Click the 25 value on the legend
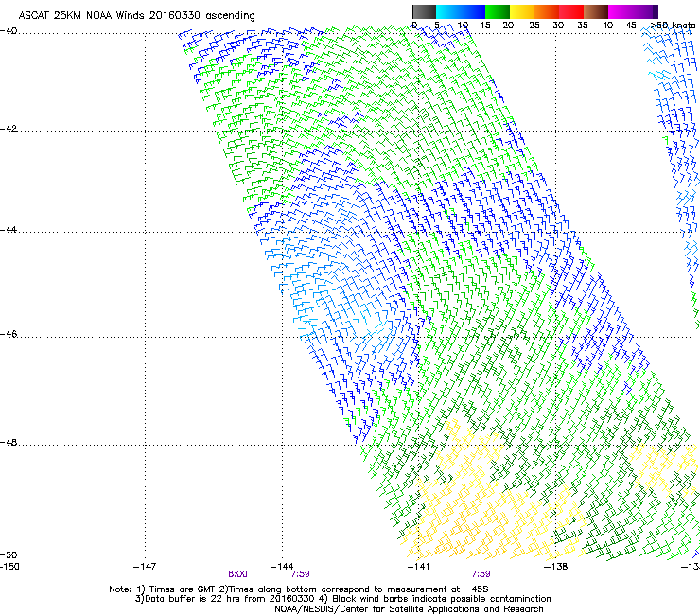Image resolution: width=700 pixels, height=615 pixels. point(534,26)
